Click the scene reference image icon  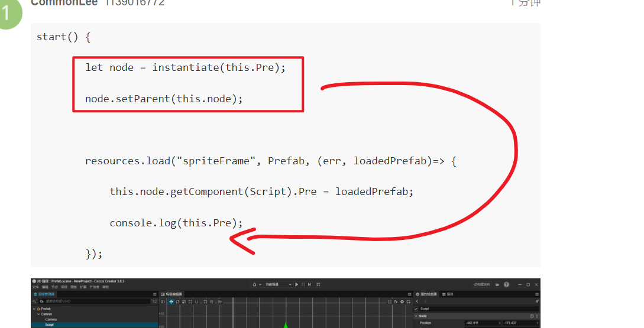click(409, 302)
